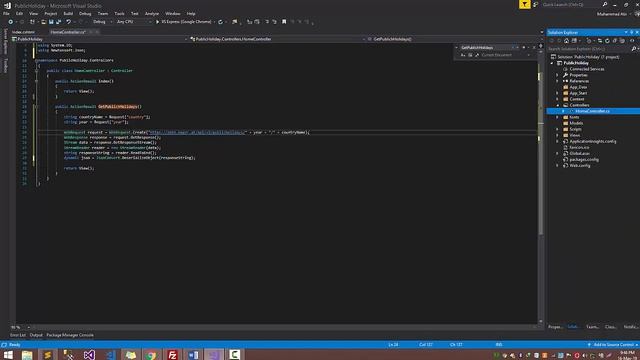The width and height of the screenshot is (640, 360).
Task: Expand the App_Start folder
Action: (558, 93)
